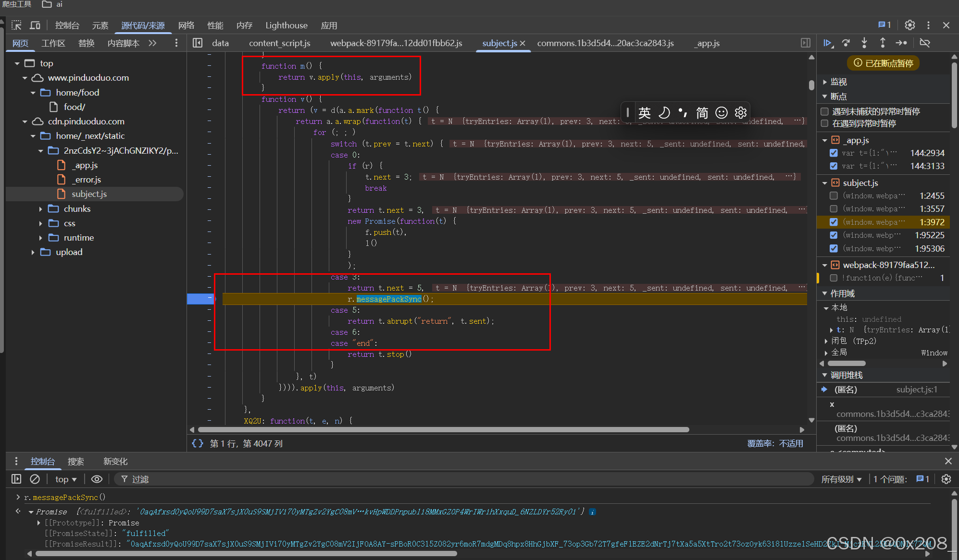Click the code editor vertical scrollbar thumb
This screenshot has height=560, width=959.
pos(811,85)
